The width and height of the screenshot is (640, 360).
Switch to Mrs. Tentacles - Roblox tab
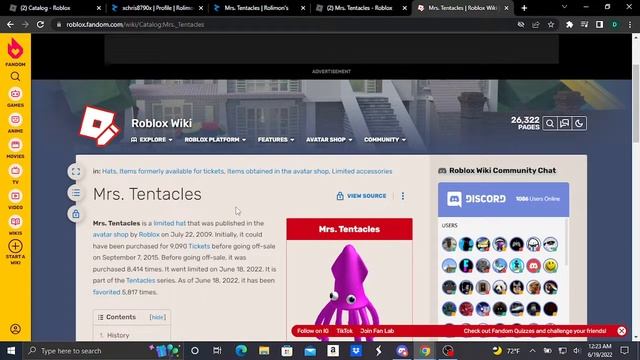pyautogui.click(x=361, y=8)
